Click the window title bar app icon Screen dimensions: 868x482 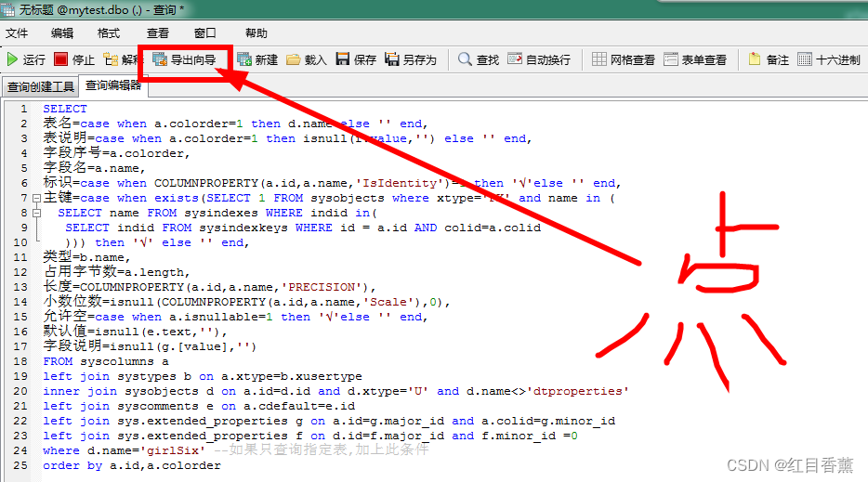coord(7,9)
